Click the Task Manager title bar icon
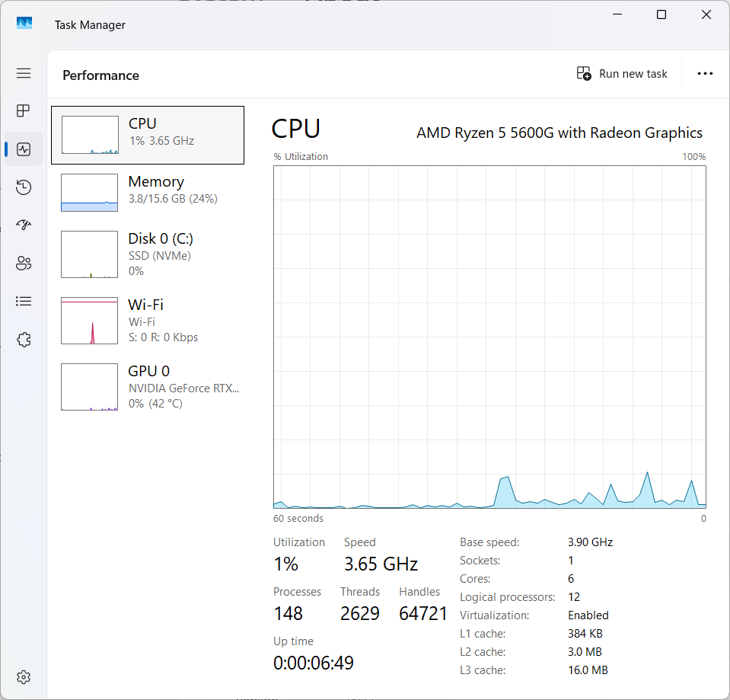Viewport: 730px width, 700px height. click(x=24, y=24)
